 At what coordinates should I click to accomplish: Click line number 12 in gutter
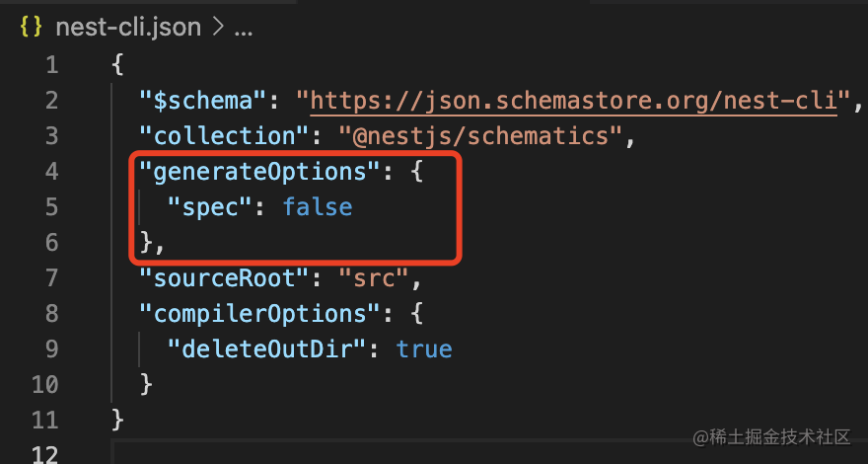pyautogui.click(x=46, y=454)
